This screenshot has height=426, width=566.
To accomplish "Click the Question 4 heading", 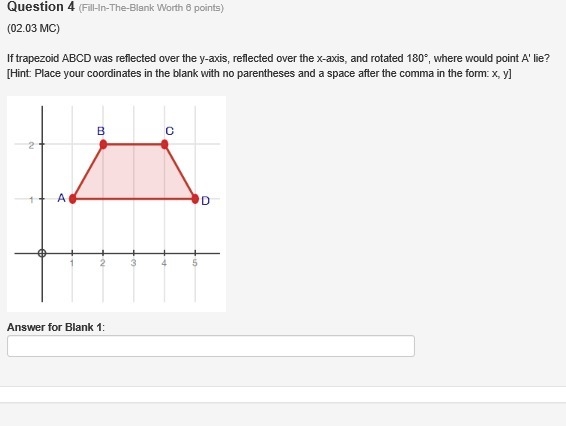I will tap(41, 6).
